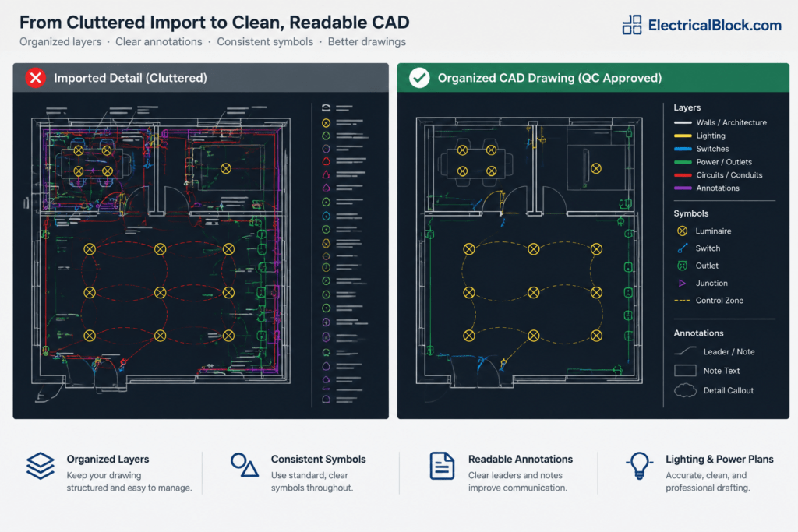Open the ElectricalBlock.com link
The width and height of the screenshot is (798, 532).
714,25
